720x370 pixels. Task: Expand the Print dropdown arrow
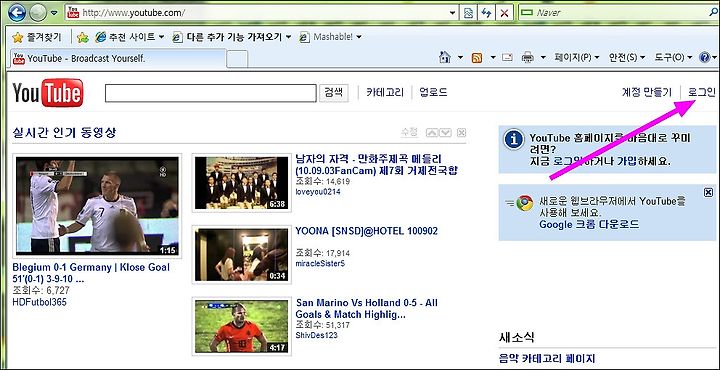point(543,58)
